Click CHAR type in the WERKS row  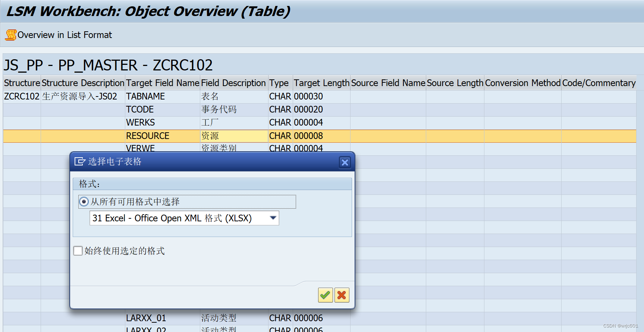click(x=280, y=123)
